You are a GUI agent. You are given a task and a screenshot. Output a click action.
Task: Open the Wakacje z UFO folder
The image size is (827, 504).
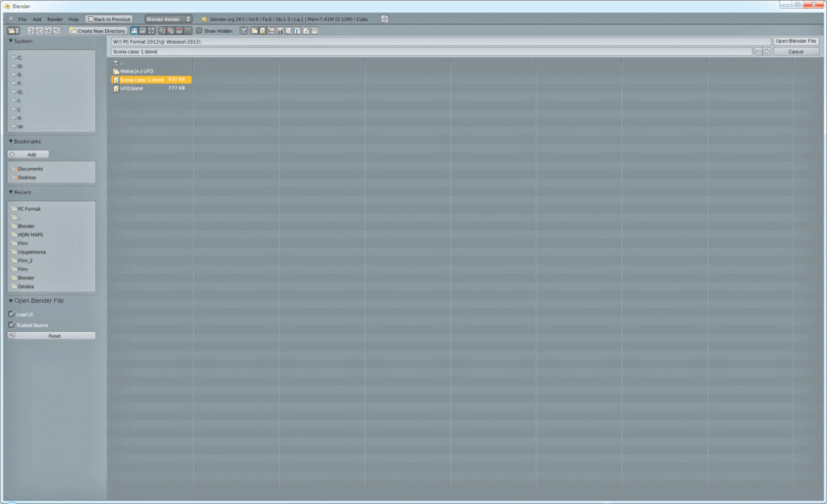136,71
